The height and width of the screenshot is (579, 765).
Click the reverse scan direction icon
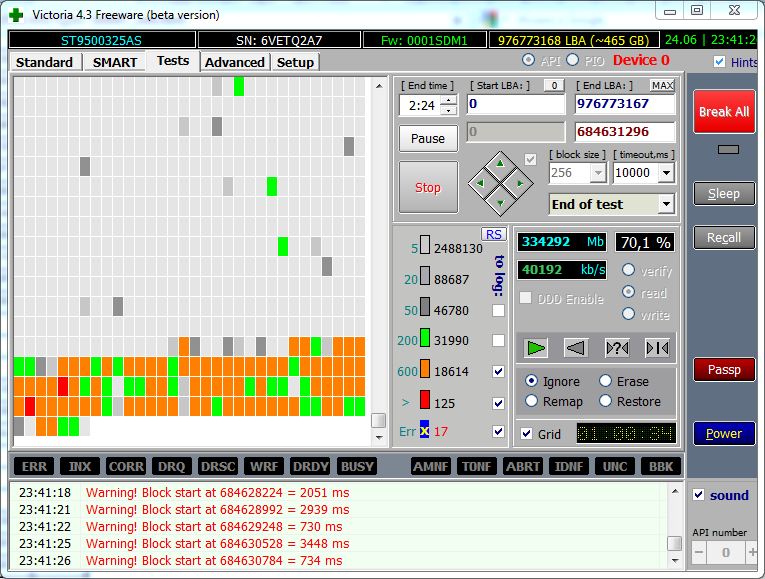pyautogui.click(x=575, y=347)
